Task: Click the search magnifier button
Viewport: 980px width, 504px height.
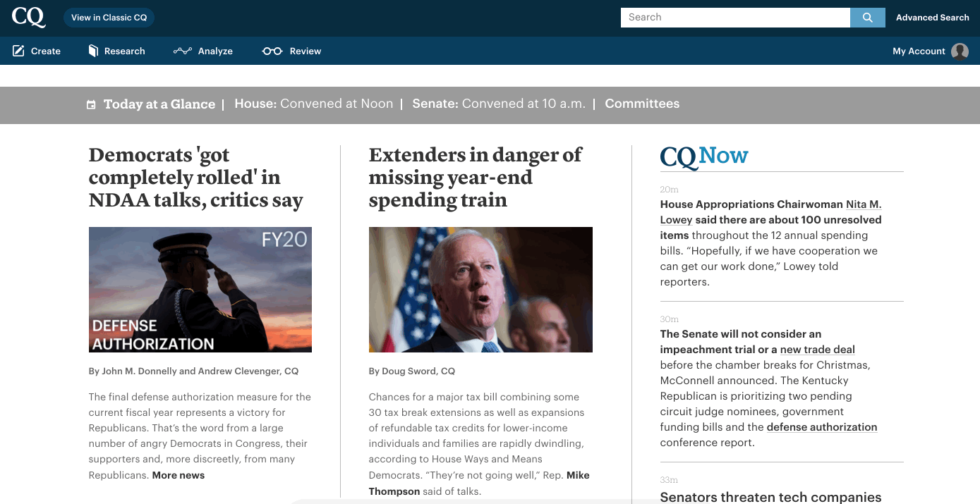Action: (x=868, y=18)
